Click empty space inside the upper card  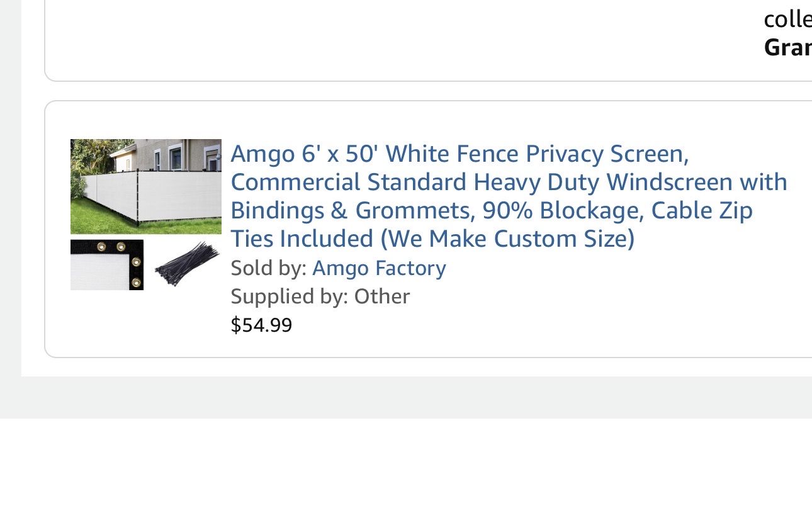point(378,38)
